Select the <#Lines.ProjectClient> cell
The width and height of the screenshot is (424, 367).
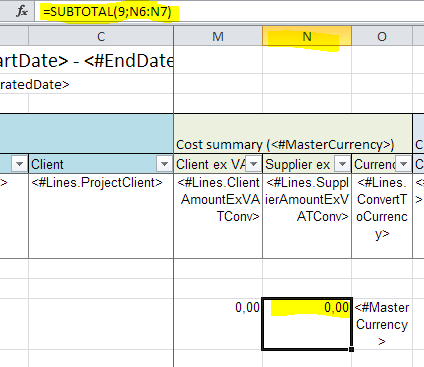click(101, 216)
